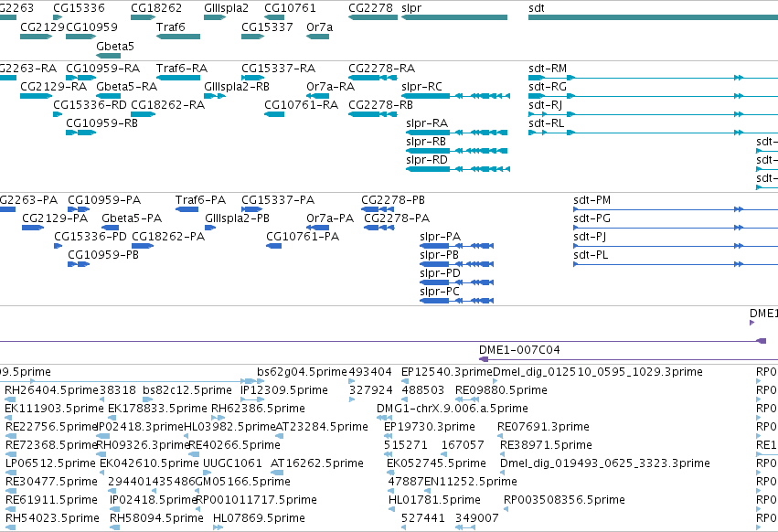Click the CG15336-RD transcript label
The height and width of the screenshot is (532, 778).
[x=90, y=105]
